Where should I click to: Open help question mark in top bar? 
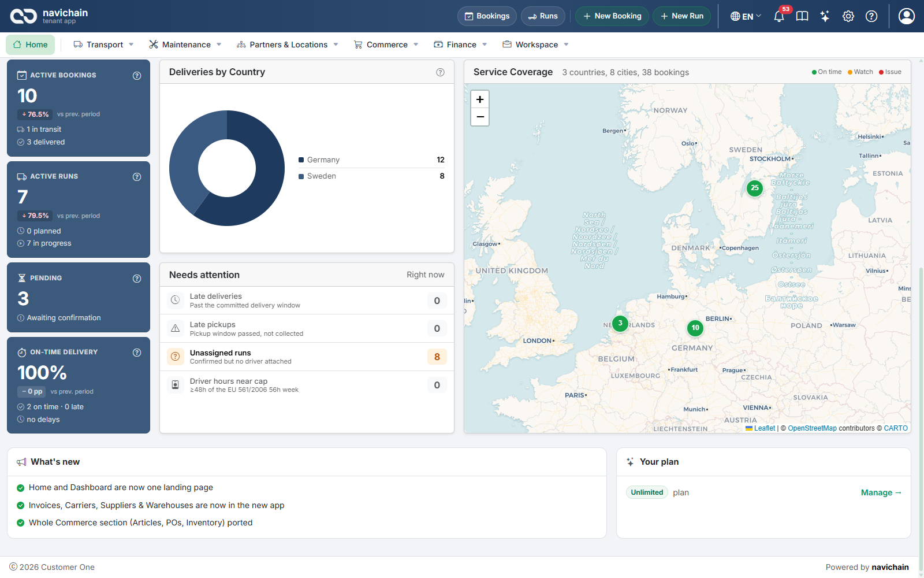click(871, 16)
